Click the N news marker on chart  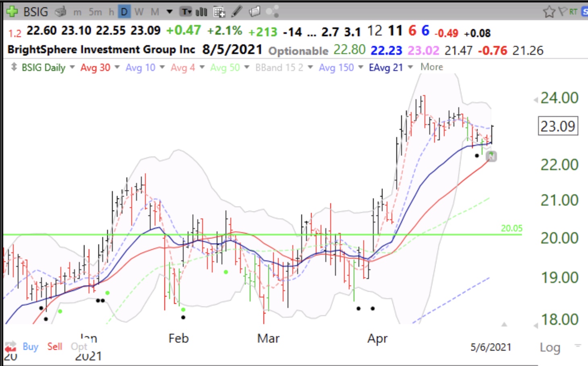(492, 156)
